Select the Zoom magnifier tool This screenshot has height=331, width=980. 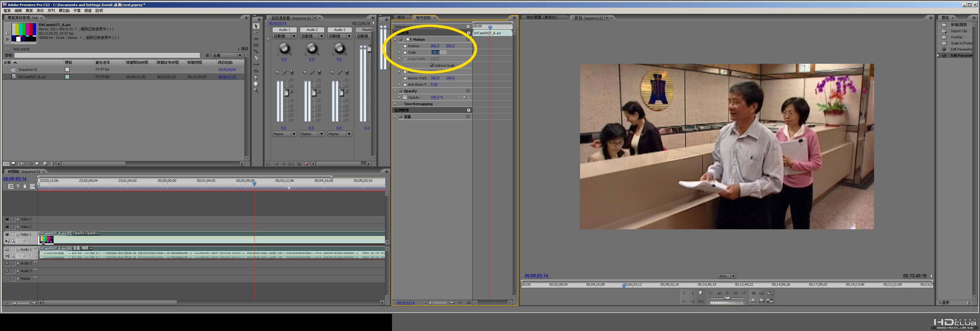(256, 90)
